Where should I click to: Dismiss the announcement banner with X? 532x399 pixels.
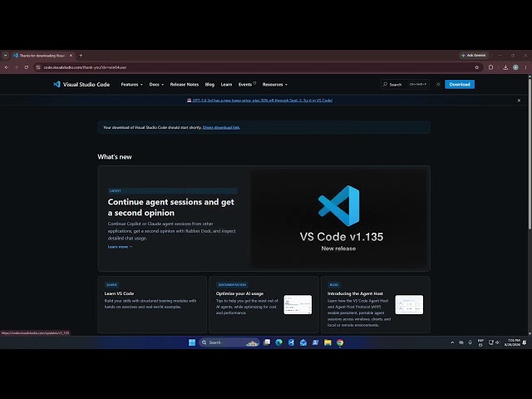pos(519,101)
